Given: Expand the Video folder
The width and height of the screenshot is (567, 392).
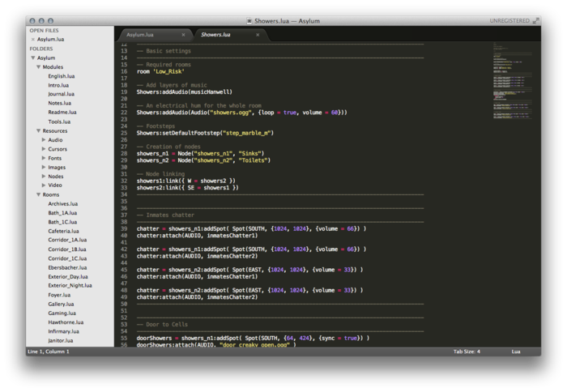Looking at the screenshot, I should tap(44, 185).
